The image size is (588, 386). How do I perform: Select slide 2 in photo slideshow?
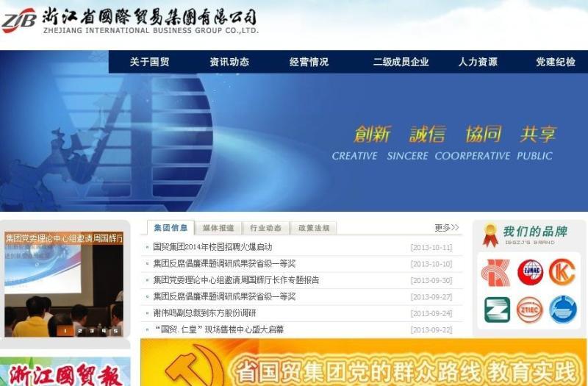pos(79,331)
